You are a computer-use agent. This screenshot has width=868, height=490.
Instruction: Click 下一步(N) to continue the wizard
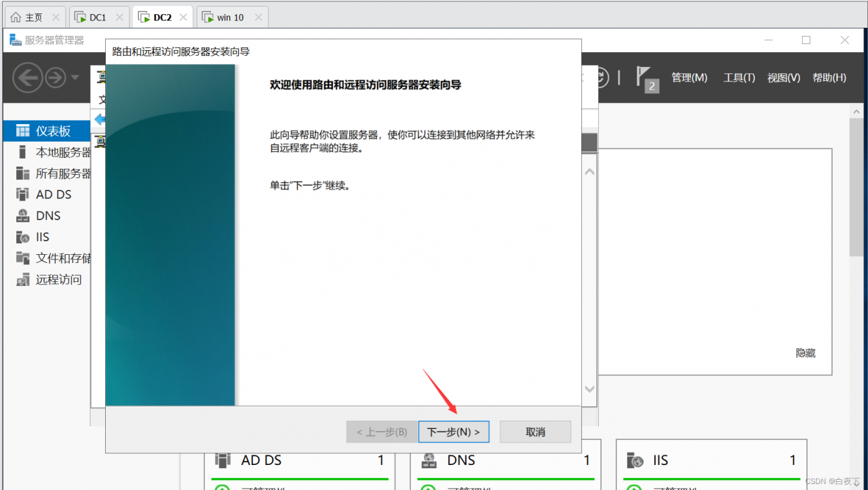(x=454, y=431)
